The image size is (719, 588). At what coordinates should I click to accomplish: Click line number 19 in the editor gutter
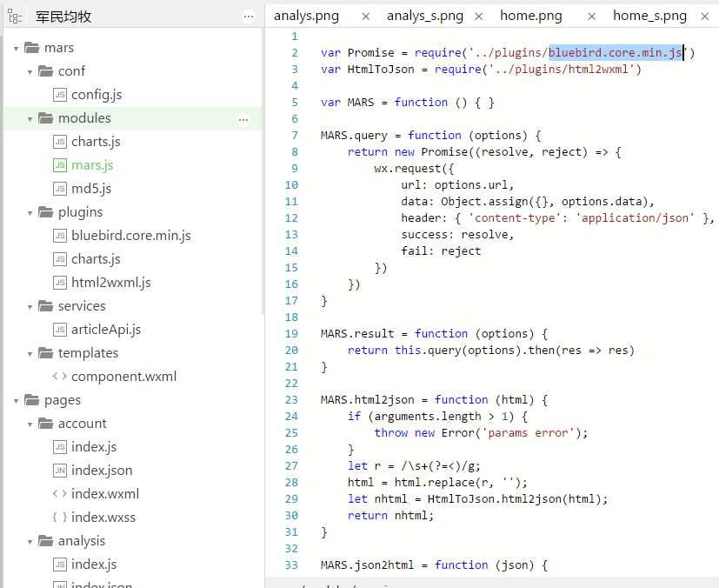[x=290, y=333]
